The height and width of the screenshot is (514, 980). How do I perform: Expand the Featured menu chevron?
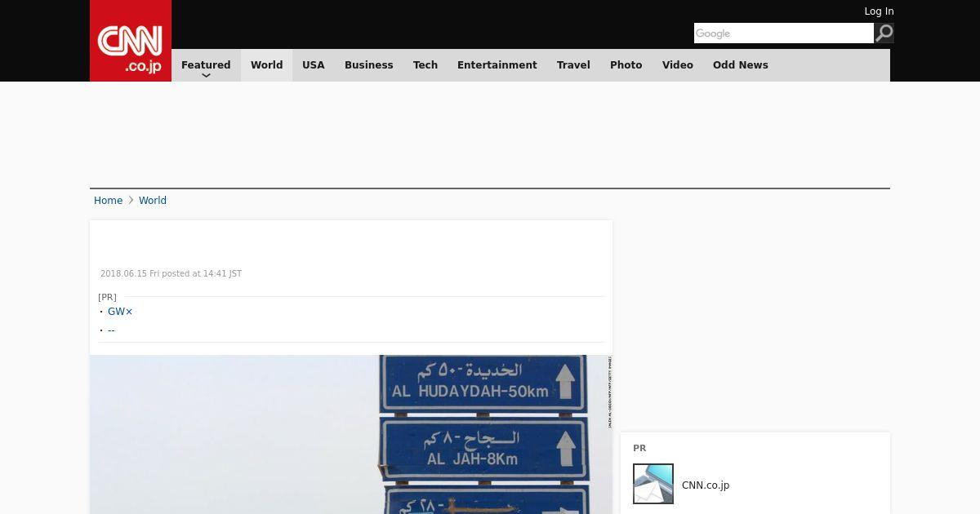pyautogui.click(x=206, y=75)
